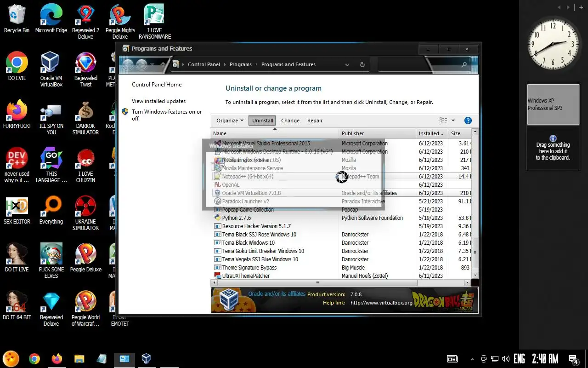588x368 pixels.
Task: Open Chrome from the taskbar
Action: click(x=34, y=359)
